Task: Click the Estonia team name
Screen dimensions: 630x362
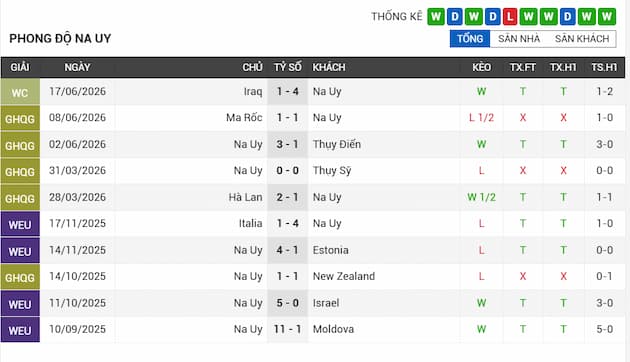Action: 331,250
